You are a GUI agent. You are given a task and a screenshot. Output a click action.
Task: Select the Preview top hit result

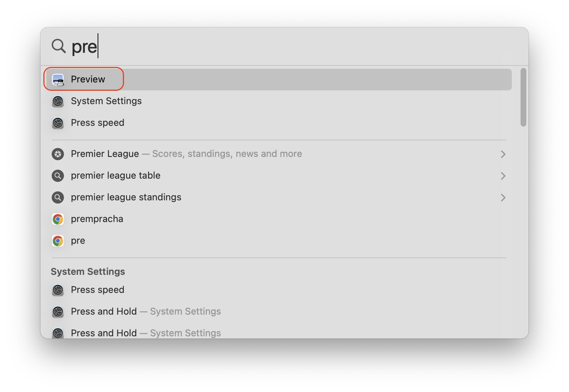[88, 79]
